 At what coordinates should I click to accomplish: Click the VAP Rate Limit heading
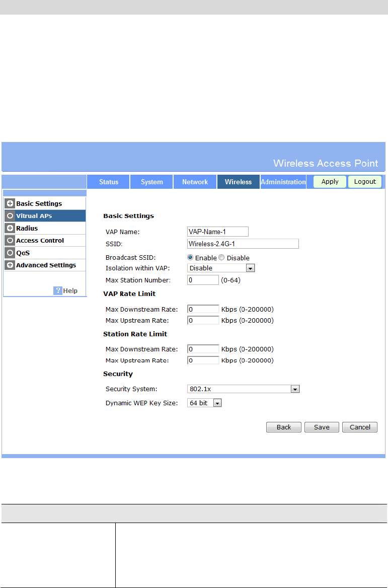click(129, 293)
